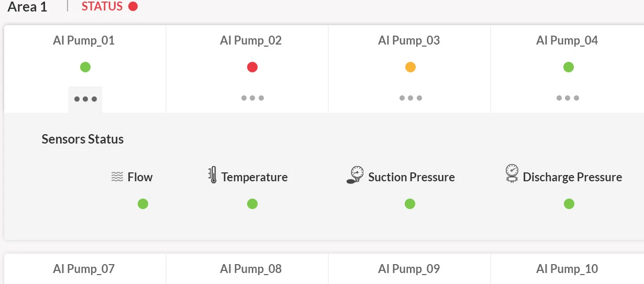Viewport: 644px width, 284px height.
Task: Click the Temperature sensor green status dot
Action: [x=252, y=204]
